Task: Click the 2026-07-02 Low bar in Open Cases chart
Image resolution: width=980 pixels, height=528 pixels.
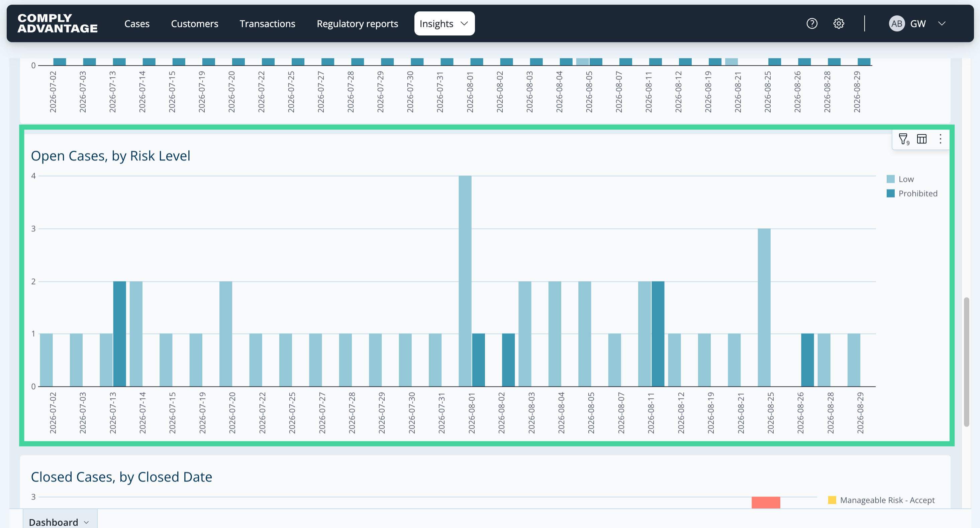Action: click(46, 360)
